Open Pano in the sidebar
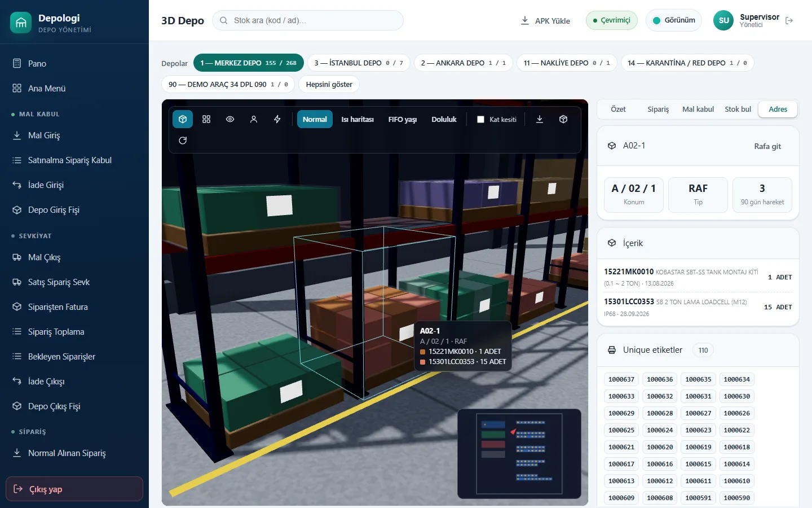Screen dimensions: 812x508 [x=74, y=63]
